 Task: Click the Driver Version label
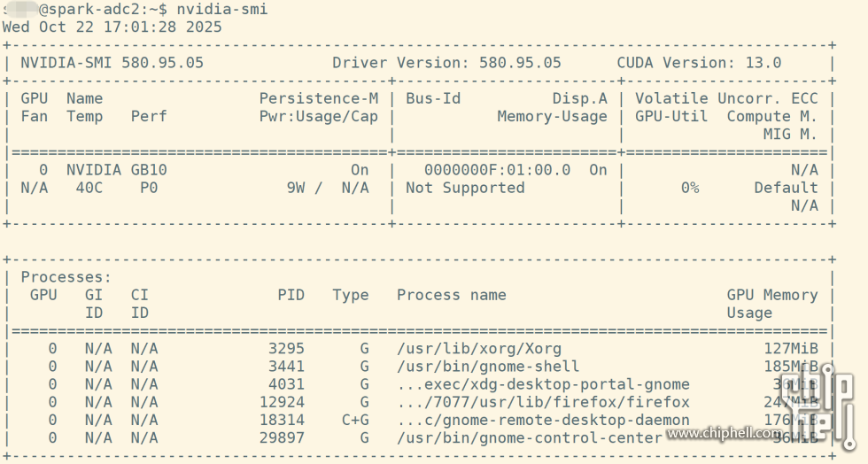(x=401, y=63)
